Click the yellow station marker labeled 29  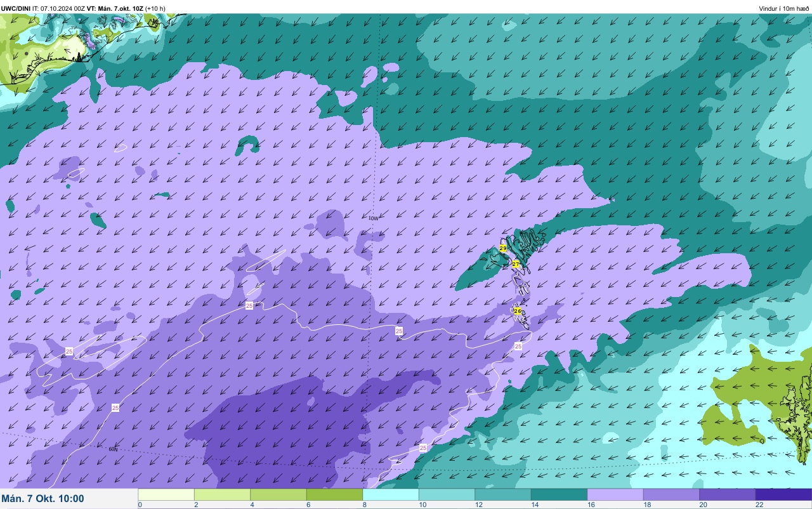tap(503, 248)
